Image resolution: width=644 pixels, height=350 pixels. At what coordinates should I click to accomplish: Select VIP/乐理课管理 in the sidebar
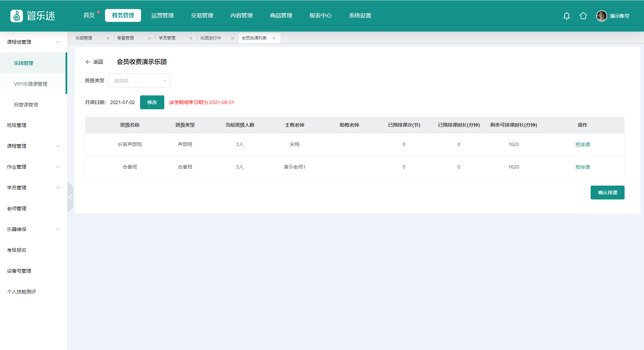click(x=31, y=84)
